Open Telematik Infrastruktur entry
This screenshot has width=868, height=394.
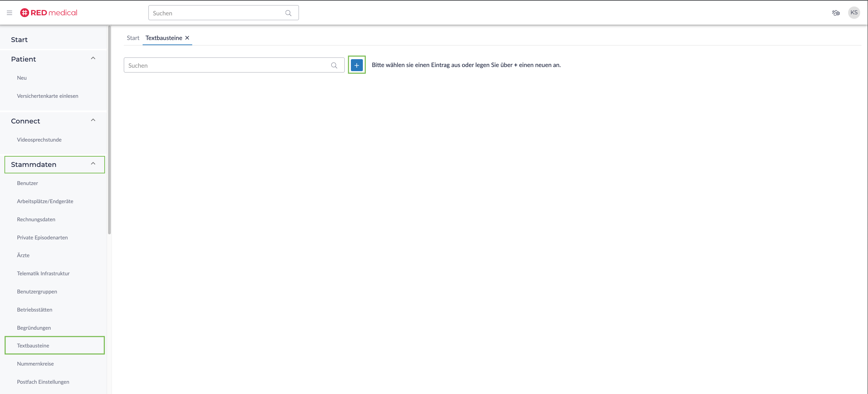[x=43, y=273]
